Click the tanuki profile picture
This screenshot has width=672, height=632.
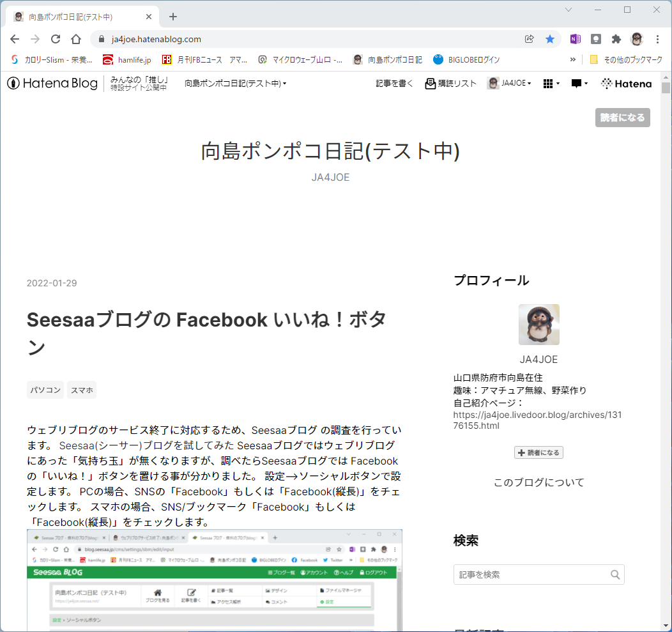click(x=538, y=325)
